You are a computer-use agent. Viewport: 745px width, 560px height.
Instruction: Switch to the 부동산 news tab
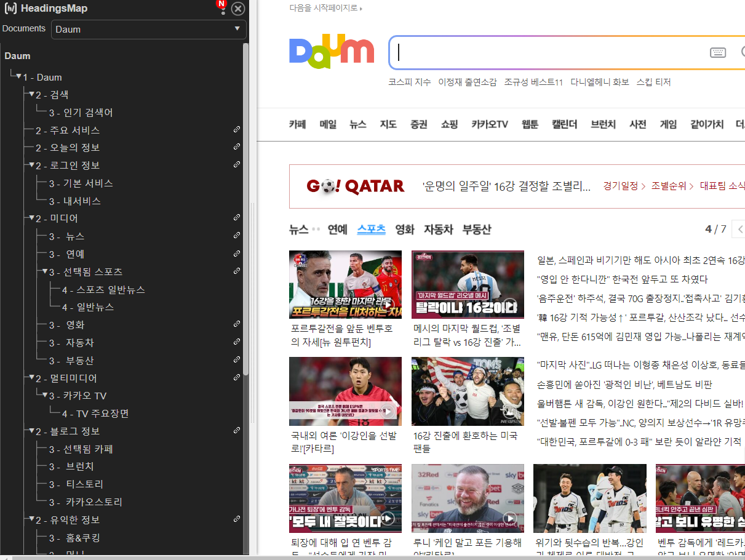click(x=477, y=230)
